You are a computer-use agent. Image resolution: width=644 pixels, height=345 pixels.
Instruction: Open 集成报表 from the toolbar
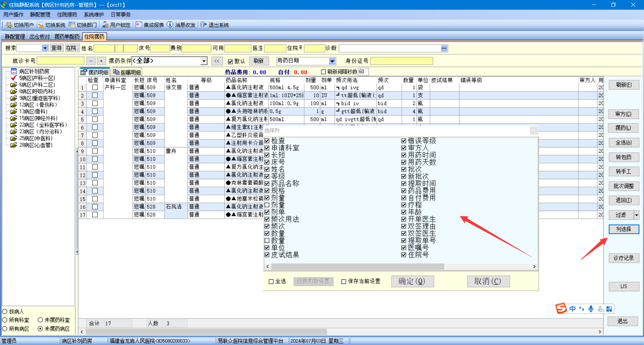click(x=139, y=25)
